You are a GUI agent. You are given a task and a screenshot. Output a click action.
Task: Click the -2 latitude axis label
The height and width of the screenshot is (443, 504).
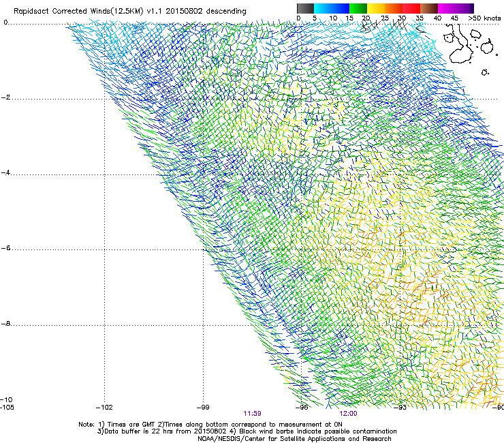coord(5,97)
